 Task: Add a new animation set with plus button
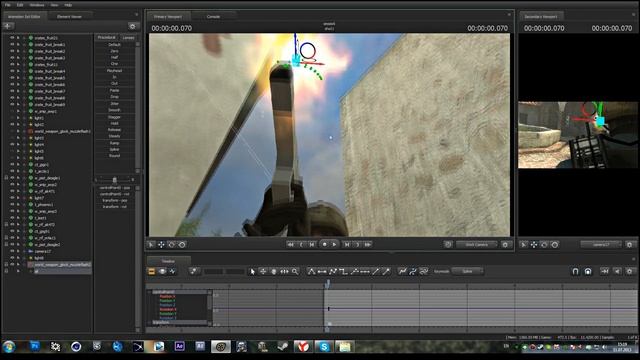click(8, 26)
